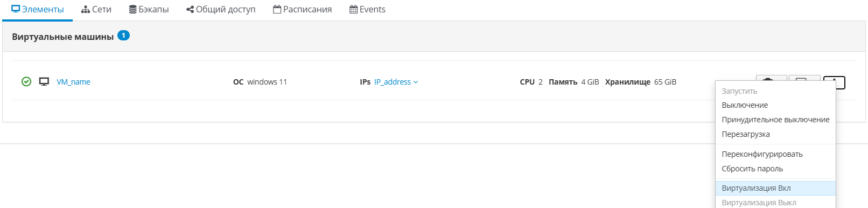Click the green VM status check icon
Image resolution: width=868 pixels, height=208 pixels.
point(26,81)
